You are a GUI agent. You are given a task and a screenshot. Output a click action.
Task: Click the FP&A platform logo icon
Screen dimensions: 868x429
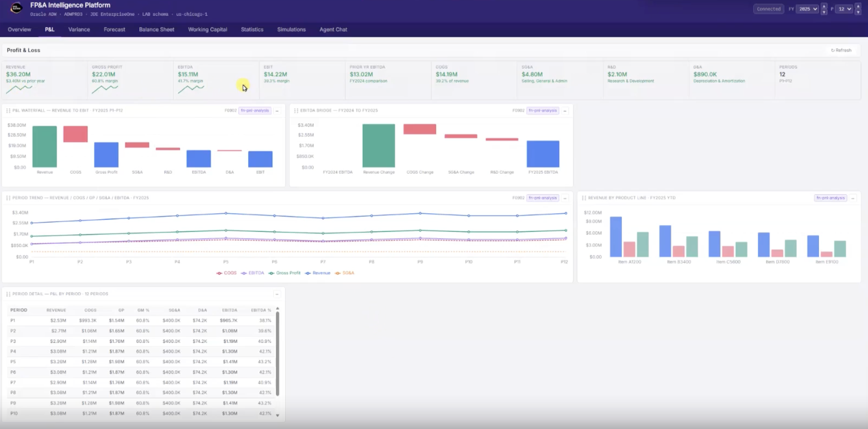click(x=16, y=8)
